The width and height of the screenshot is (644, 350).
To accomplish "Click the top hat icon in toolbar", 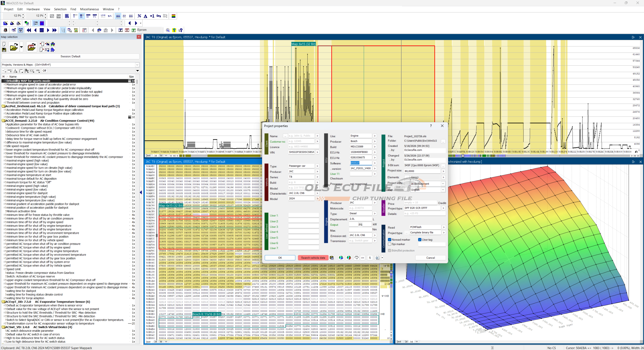I will [6, 30].
